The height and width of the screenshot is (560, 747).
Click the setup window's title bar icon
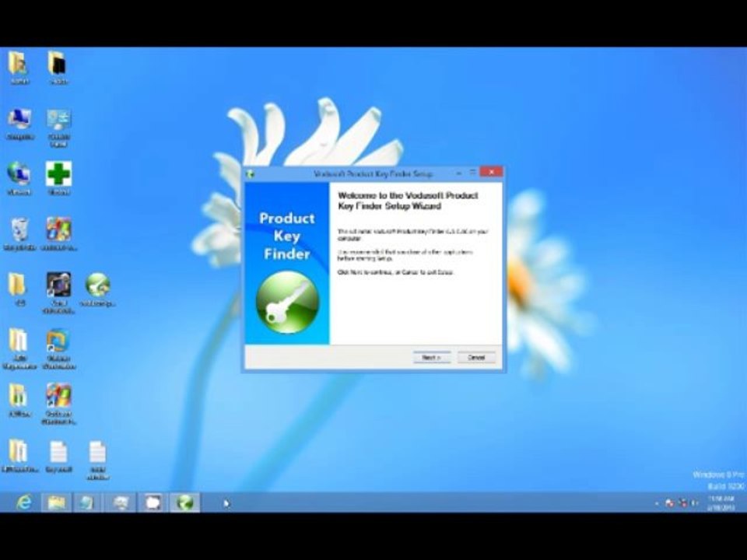pyautogui.click(x=251, y=174)
